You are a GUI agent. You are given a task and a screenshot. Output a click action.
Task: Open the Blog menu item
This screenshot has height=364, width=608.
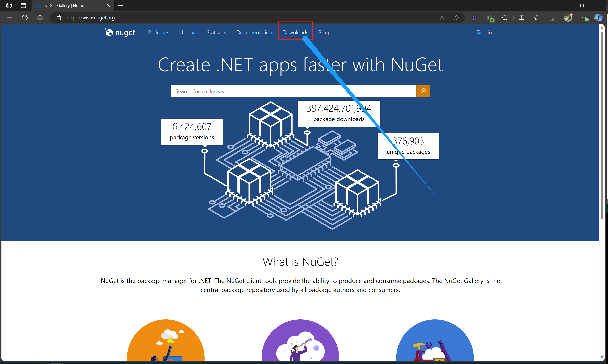tap(323, 32)
